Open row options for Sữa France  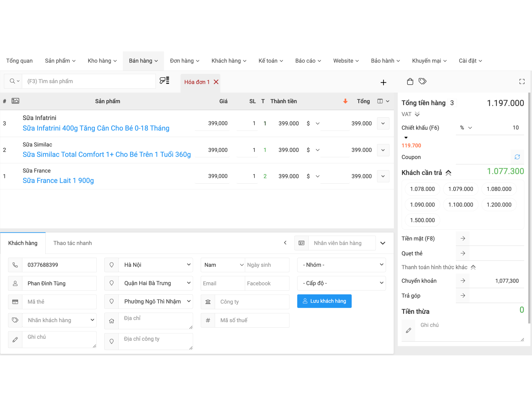click(x=383, y=176)
